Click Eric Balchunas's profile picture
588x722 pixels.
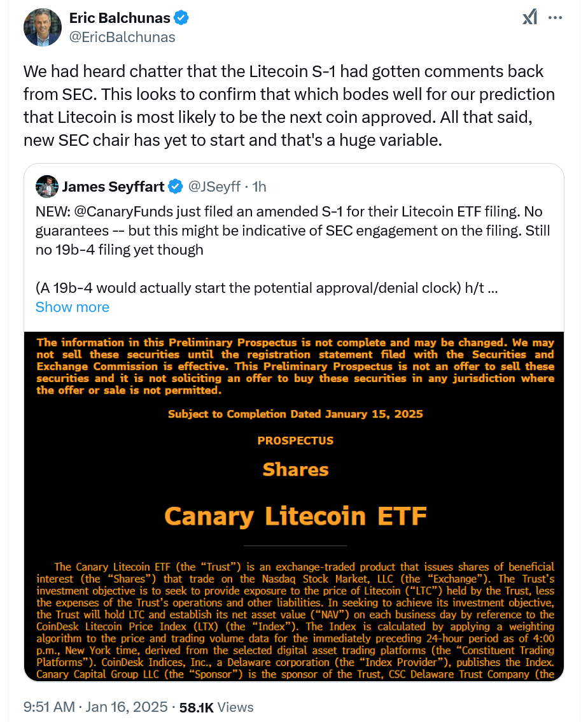point(42,27)
